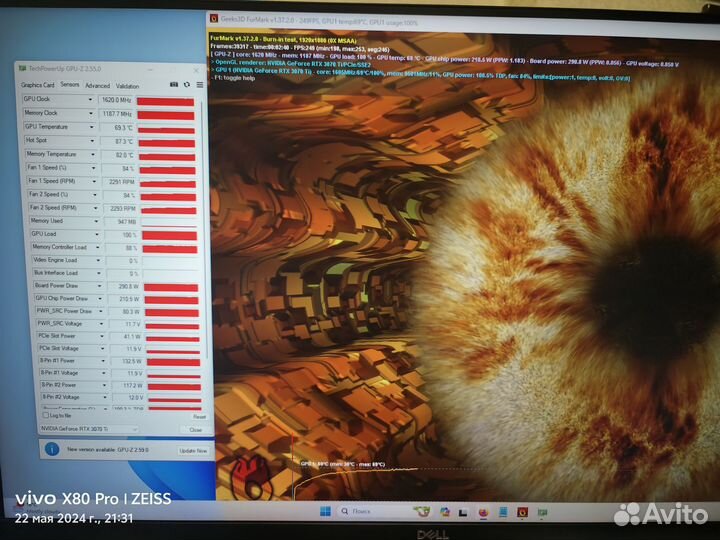The image size is (720, 540).
Task: Click the GPU Clock value 1620.0 MHz
Action: coord(116,100)
